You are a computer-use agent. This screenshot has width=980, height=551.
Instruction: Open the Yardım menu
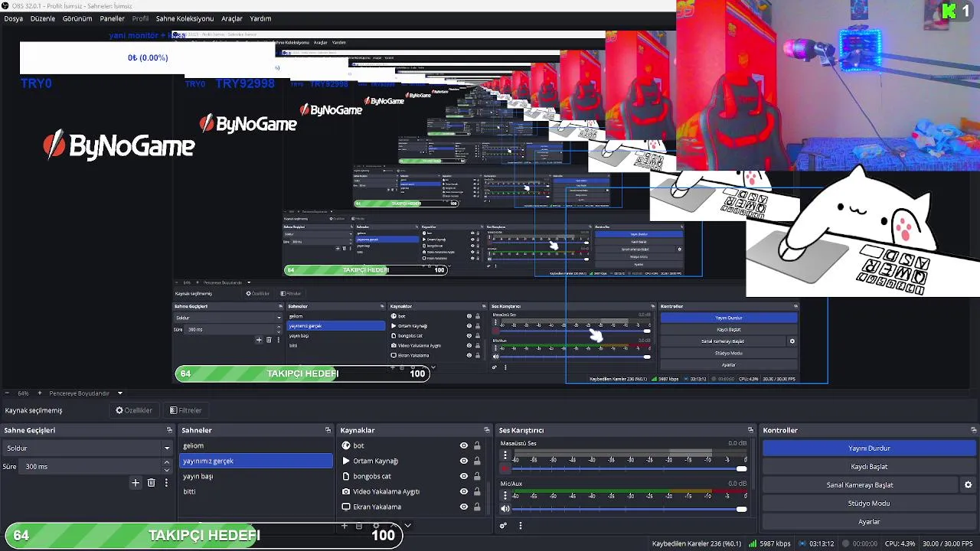[x=260, y=18]
